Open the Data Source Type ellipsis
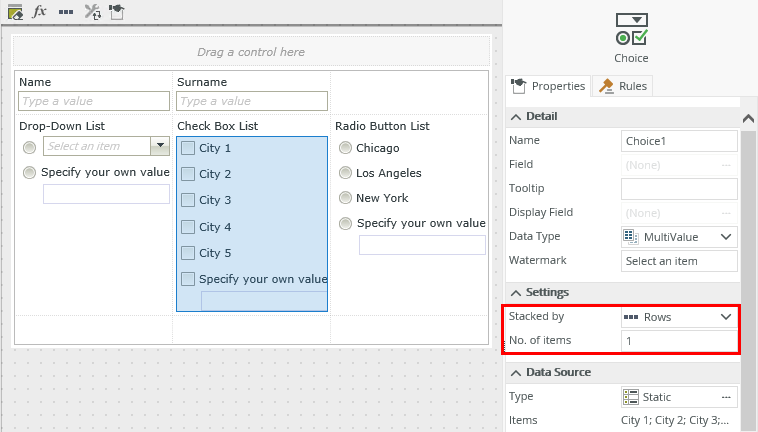This screenshot has height=432, width=758. point(726,397)
